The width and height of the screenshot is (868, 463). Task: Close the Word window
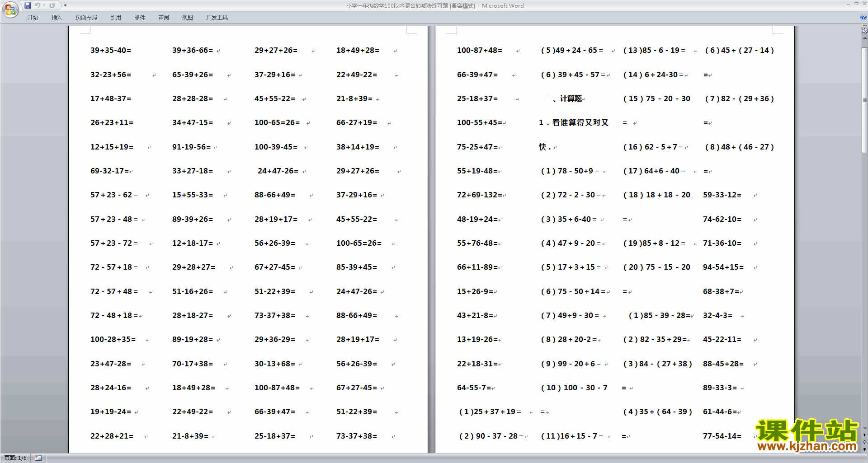pos(864,4)
